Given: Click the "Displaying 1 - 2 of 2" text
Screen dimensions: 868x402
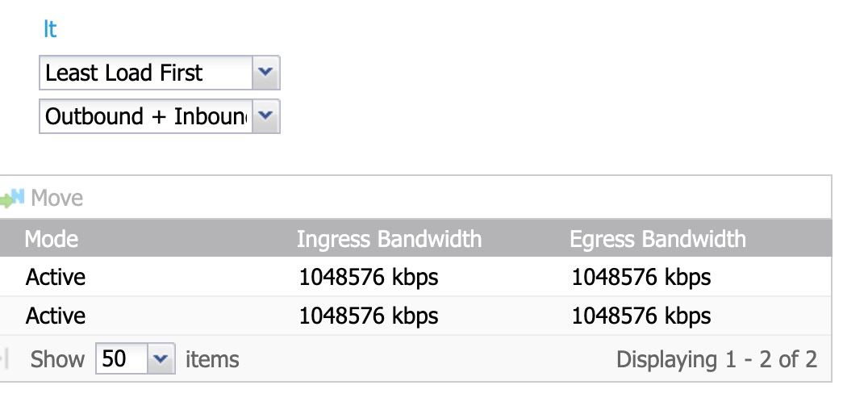Looking at the screenshot, I should click(716, 359).
